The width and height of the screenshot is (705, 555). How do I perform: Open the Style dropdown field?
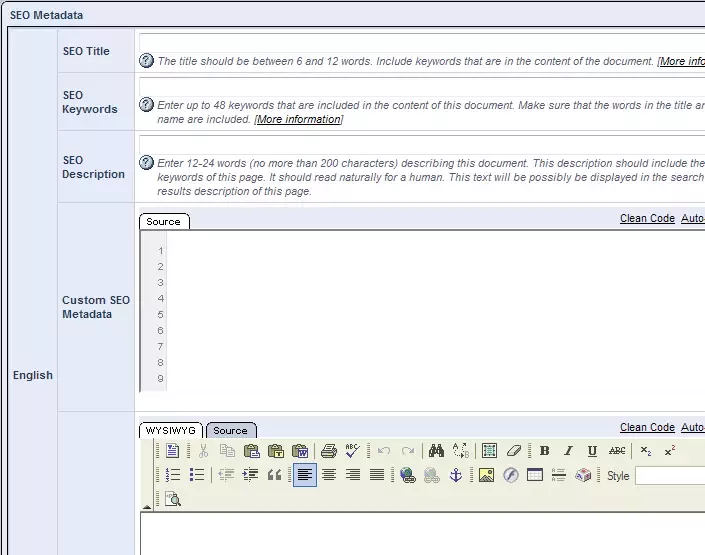click(670, 476)
